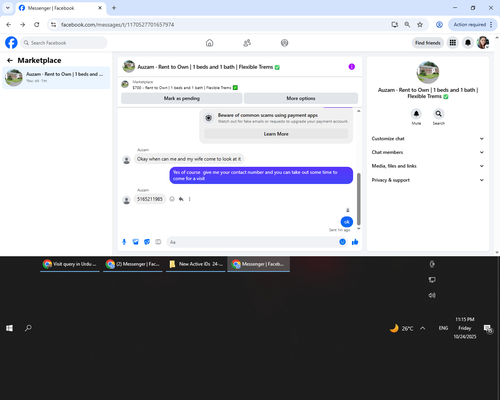The image size is (500, 400).
Task: Open account profile picture menu
Action: click(483, 43)
